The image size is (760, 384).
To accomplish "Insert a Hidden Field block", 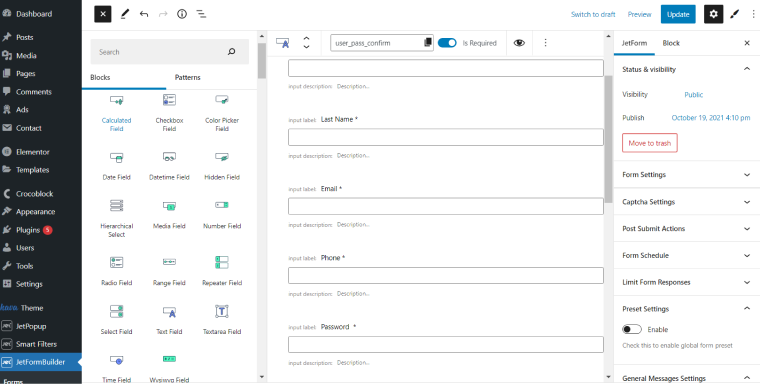I will pos(222,166).
